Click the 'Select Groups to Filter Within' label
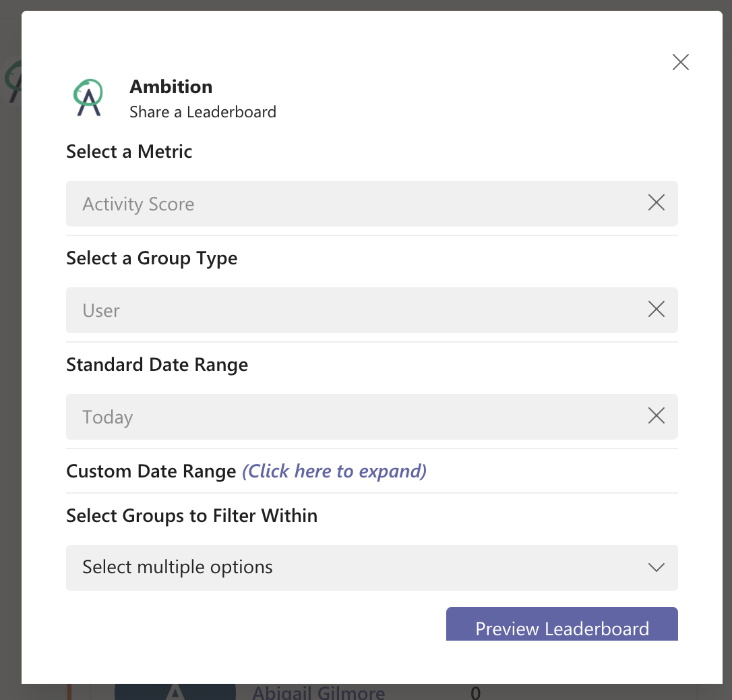The width and height of the screenshot is (732, 700). click(x=191, y=516)
